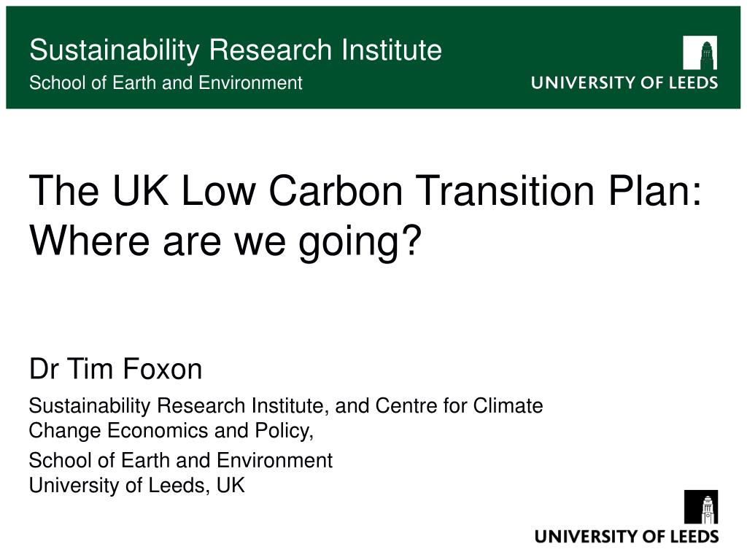The width and height of the screenshot is (747, 560).
Task: Click the word Policy in affiliation
Action: [284, 431]
